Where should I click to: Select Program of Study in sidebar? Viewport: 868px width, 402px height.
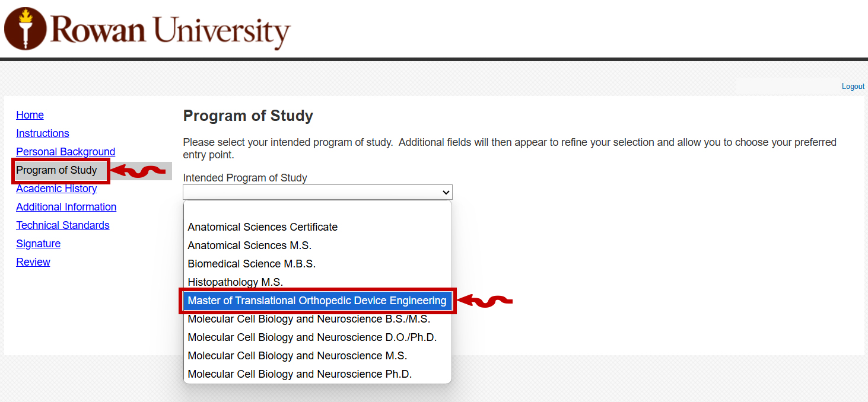pyautogui.click(x=56, y=170)
